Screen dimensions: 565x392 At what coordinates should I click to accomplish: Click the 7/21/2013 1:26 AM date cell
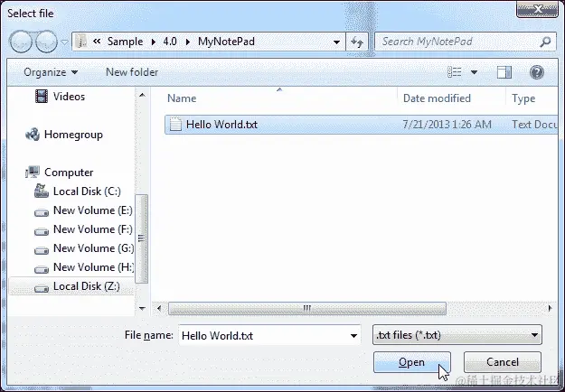pos(447,125)
